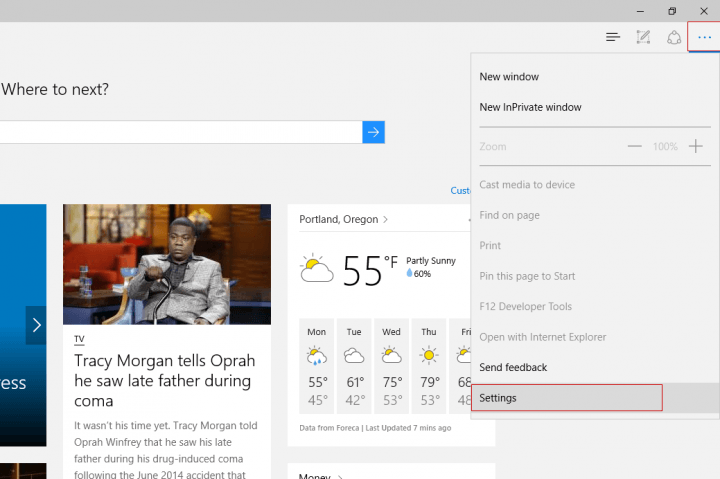
Task: Select Open with Internet Explorer
Action: (x=542, y=337)
